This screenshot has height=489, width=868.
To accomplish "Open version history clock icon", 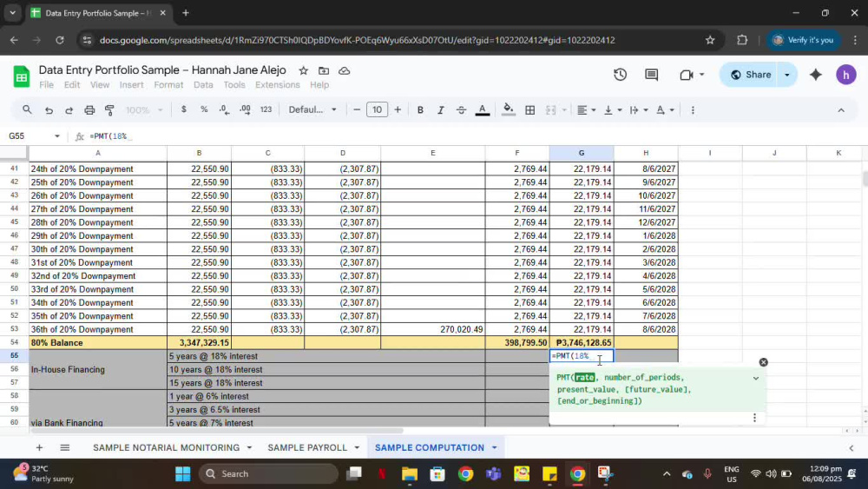I will coord(620,75).
